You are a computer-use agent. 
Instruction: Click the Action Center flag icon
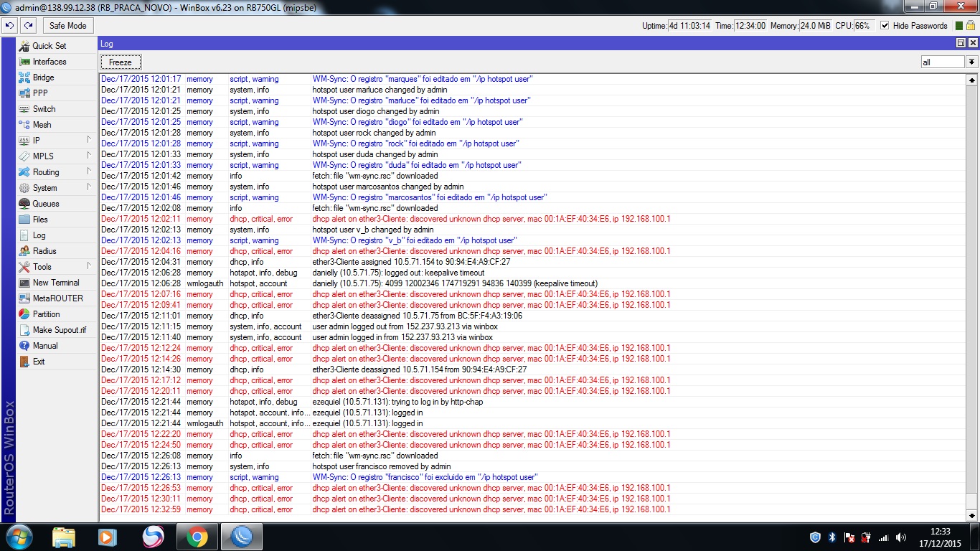point(849,537)
